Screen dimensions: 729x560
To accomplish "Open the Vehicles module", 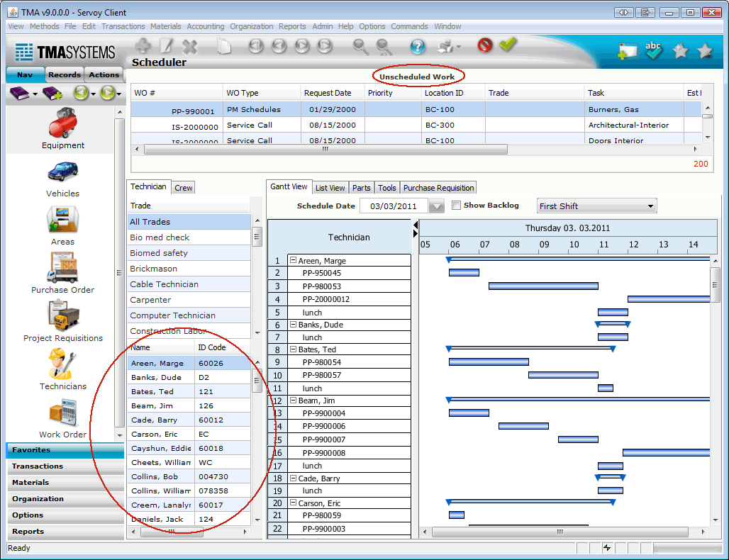I will 62,176.
